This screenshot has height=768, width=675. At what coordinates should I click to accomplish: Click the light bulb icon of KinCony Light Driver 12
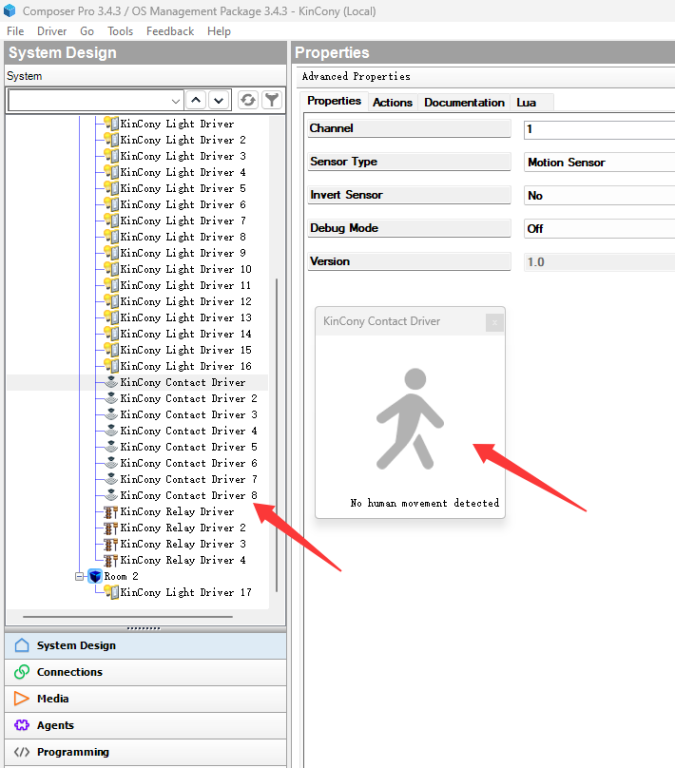click(x=112, y=302)
